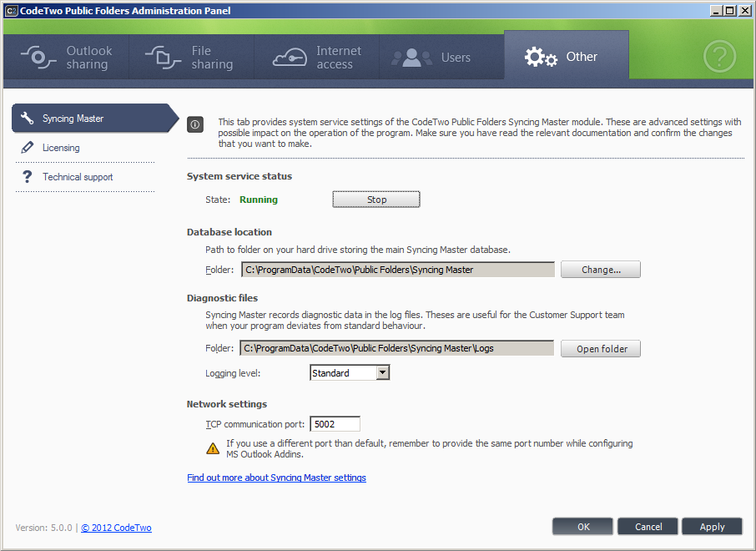Click the Outlook sharing sync icon

pyautogui.click(x=38, y=58)
